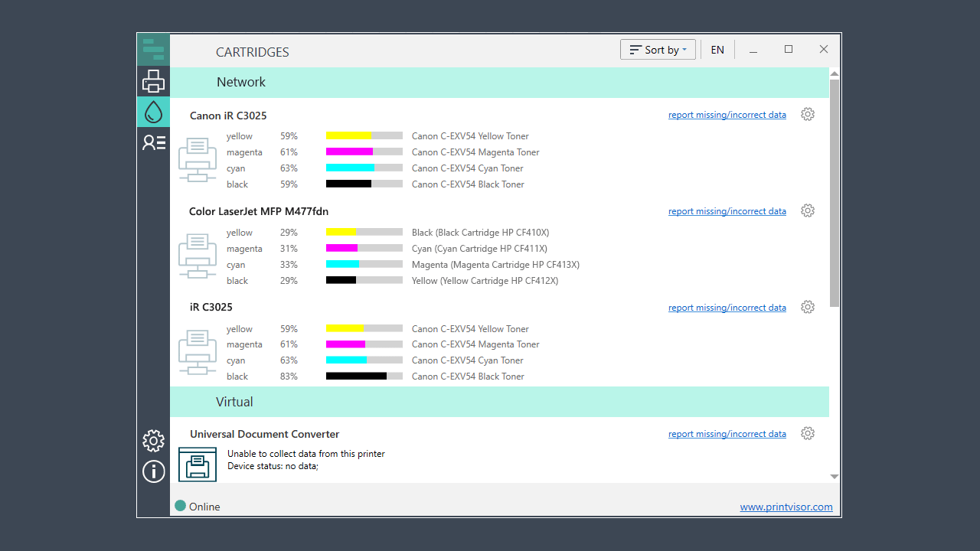This screenshot has width=980, height=551.
Task: Open the Users list sidebar icon
Action: 153,142
